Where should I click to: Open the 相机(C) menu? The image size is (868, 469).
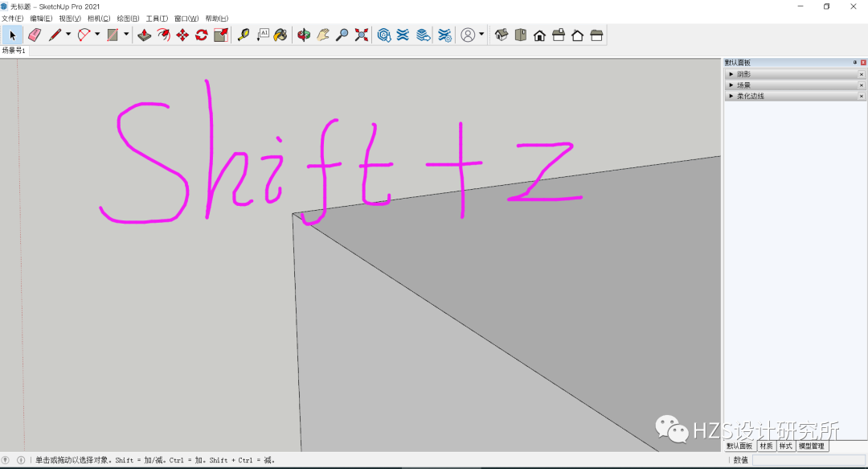pyautogui.click(x=99, y=19)
